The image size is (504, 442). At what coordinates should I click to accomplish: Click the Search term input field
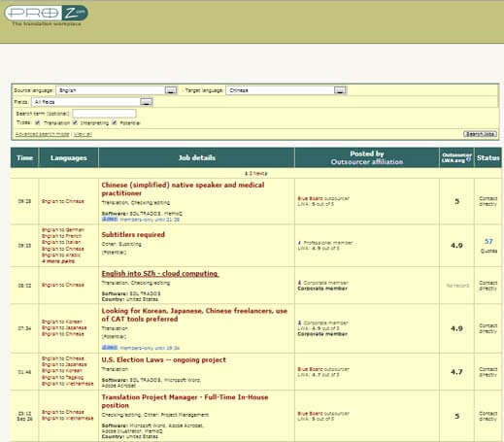pos(104,114)
